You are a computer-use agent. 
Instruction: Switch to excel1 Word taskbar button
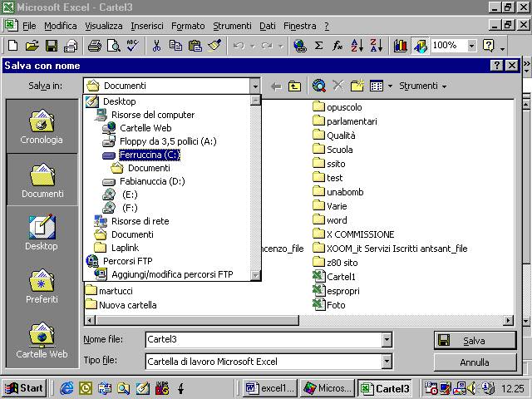[x=270, y=389]
